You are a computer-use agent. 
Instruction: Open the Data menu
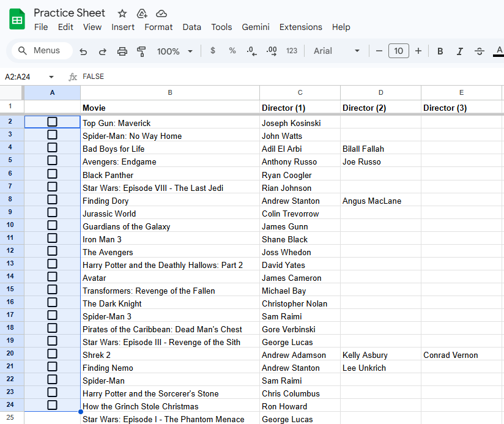[192, 27]
